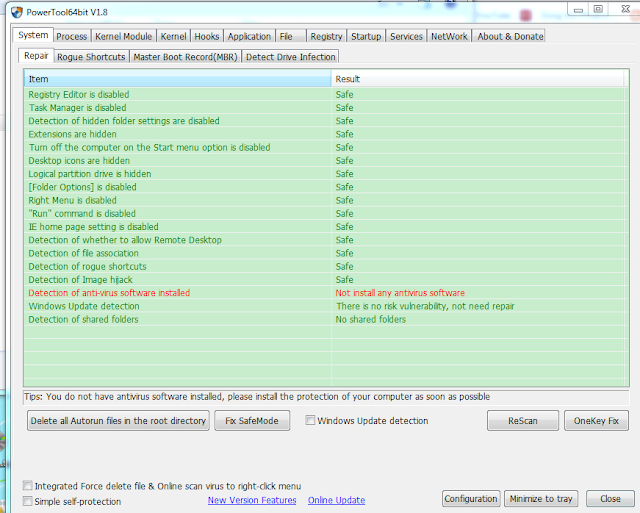
Task: Go to the Hooks tab
Action: click(x=207, y=36)
